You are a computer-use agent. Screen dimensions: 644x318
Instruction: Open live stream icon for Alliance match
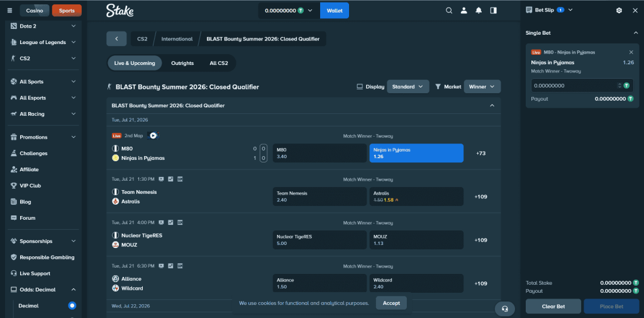click(x=162, y=266)
